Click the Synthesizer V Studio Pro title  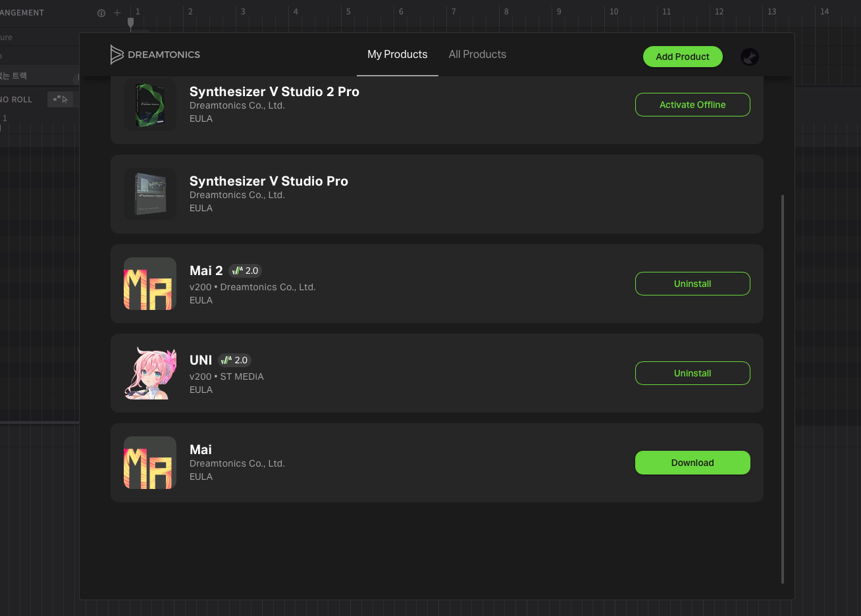pos(269,181)
